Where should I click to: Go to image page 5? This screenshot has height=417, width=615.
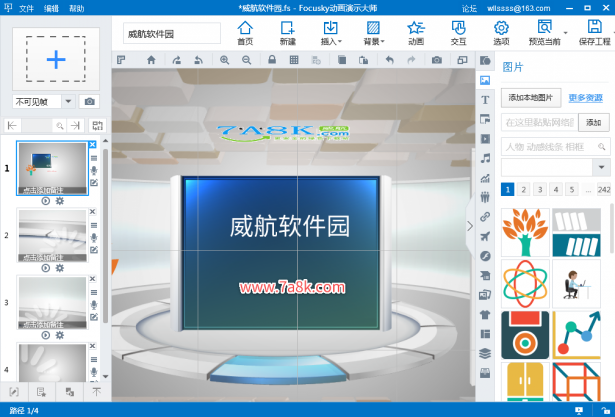(572, 190)
